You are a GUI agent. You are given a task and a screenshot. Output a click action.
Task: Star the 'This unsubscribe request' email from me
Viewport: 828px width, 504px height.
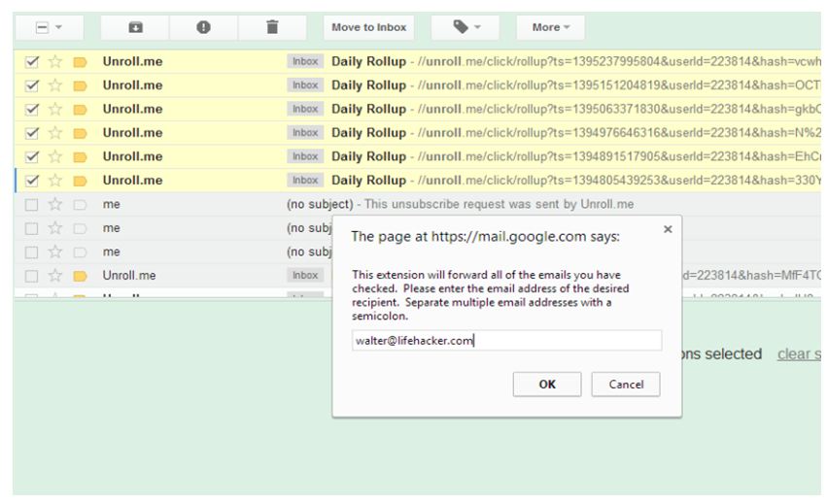tap(55, 204)
